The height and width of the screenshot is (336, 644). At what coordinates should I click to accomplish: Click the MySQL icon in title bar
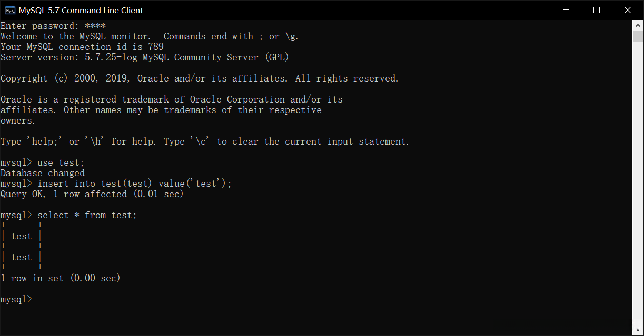[x=10, y=10]
